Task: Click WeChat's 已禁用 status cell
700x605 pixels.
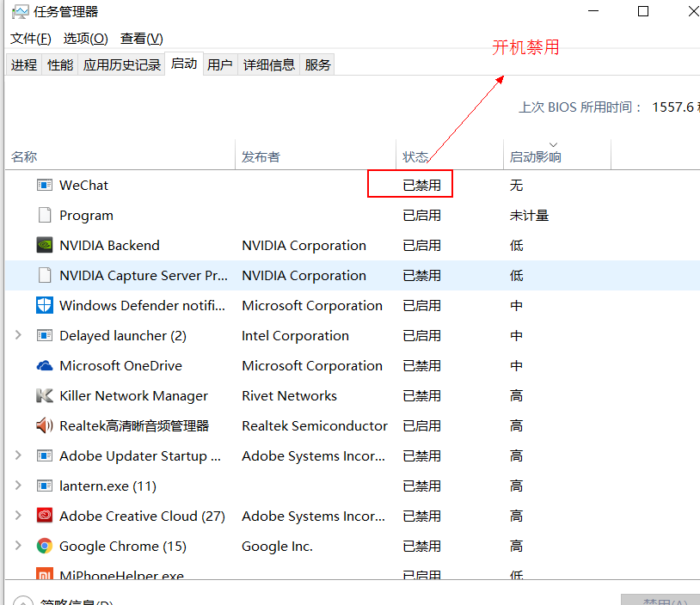Action: click(422, 185)
